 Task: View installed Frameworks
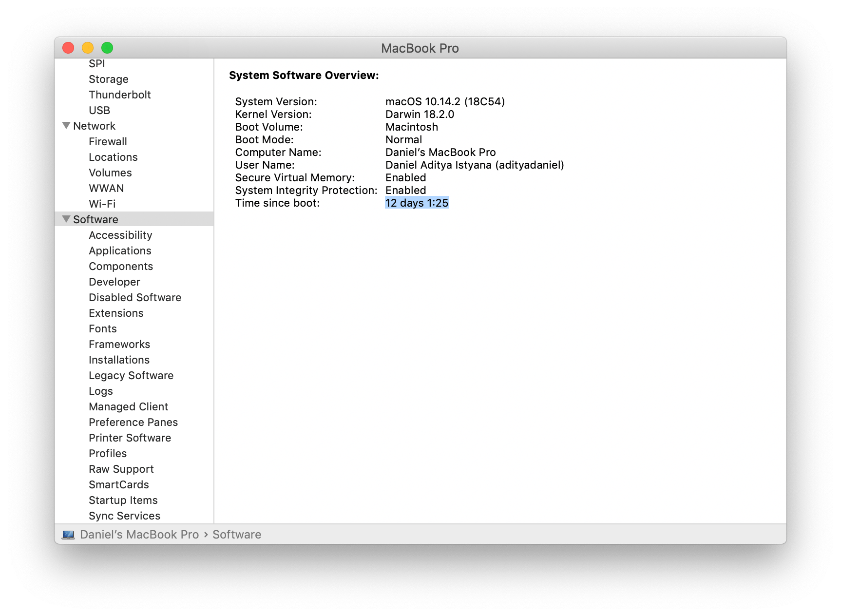click(119, 344)
